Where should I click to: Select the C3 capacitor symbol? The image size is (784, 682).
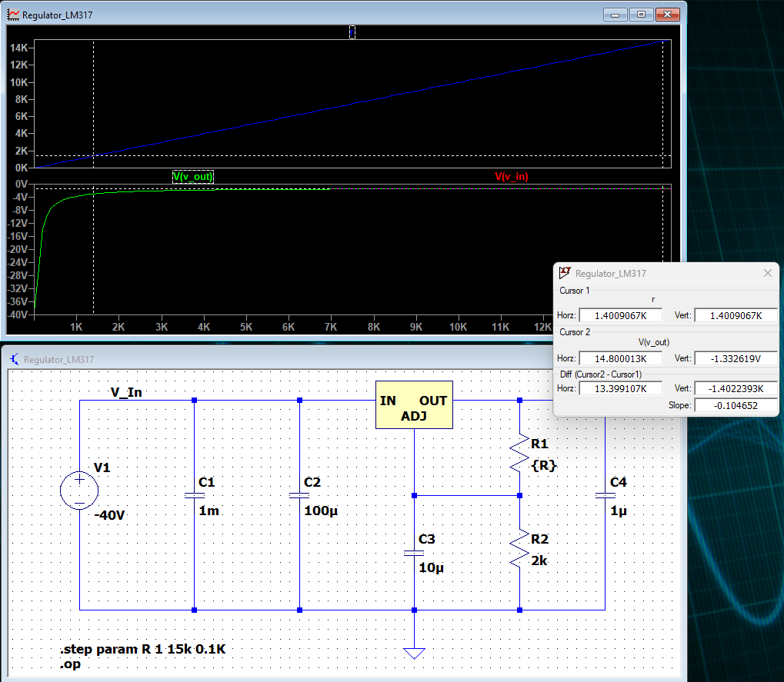point(414,553)
